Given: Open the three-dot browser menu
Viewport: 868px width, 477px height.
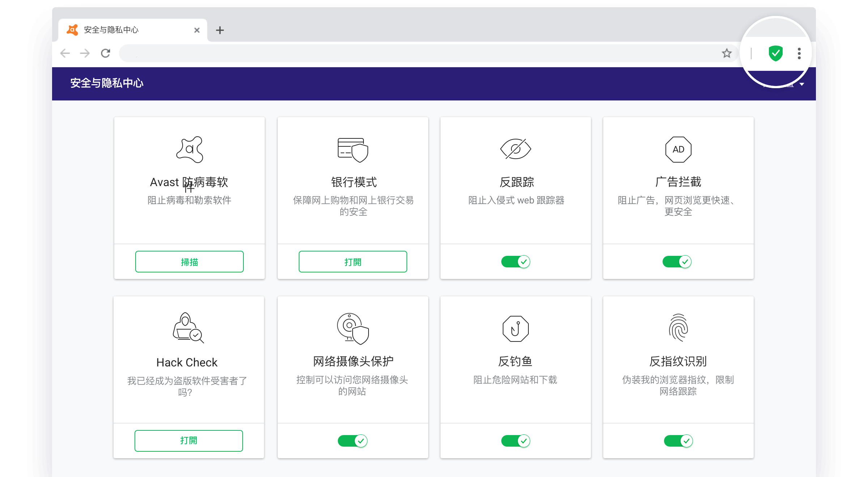Looking at the screenshot, I should click(799, 53).
